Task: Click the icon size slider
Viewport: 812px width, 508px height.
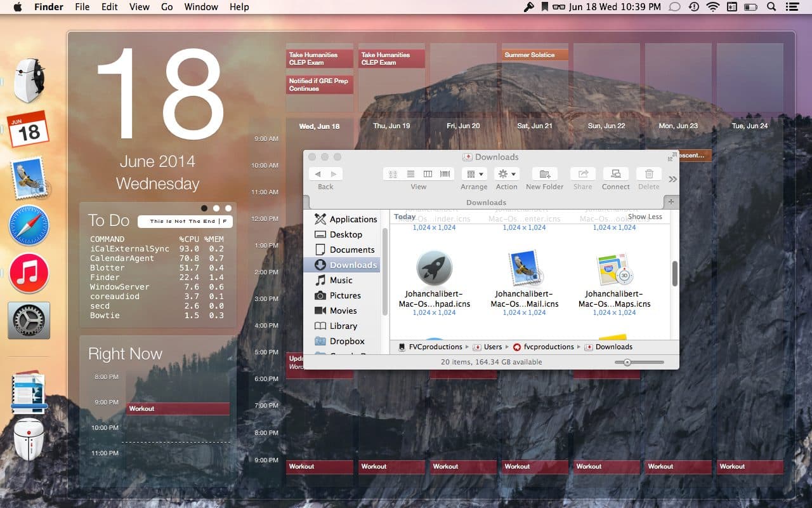Action: 639,362
